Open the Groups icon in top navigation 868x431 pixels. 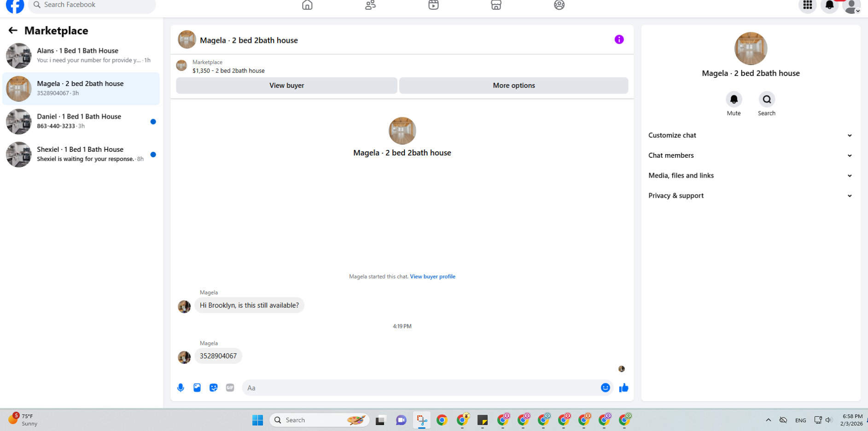click(559, 5)
